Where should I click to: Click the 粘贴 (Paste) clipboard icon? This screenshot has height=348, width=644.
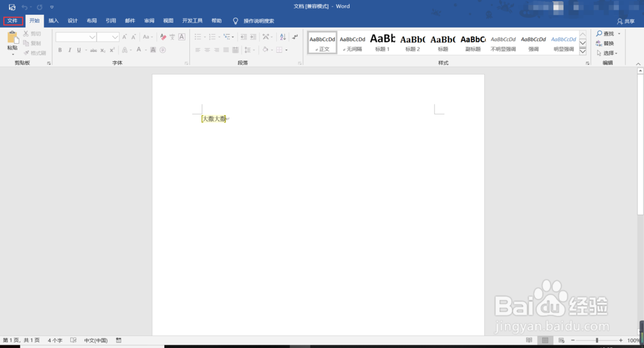[x=13, y=38]
